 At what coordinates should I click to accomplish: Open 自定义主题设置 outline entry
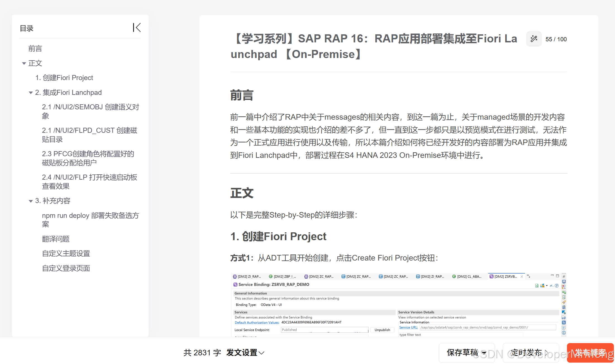tap(66, 254)
